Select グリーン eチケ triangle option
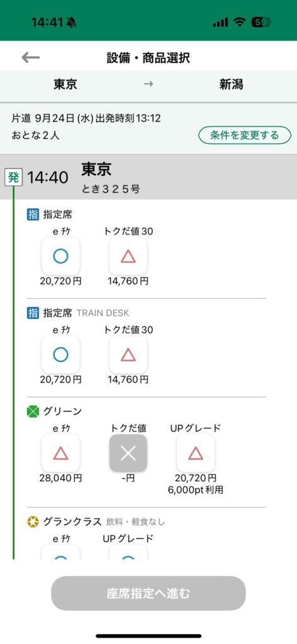Viewport: 297px width, 644px height. point(61,453)
